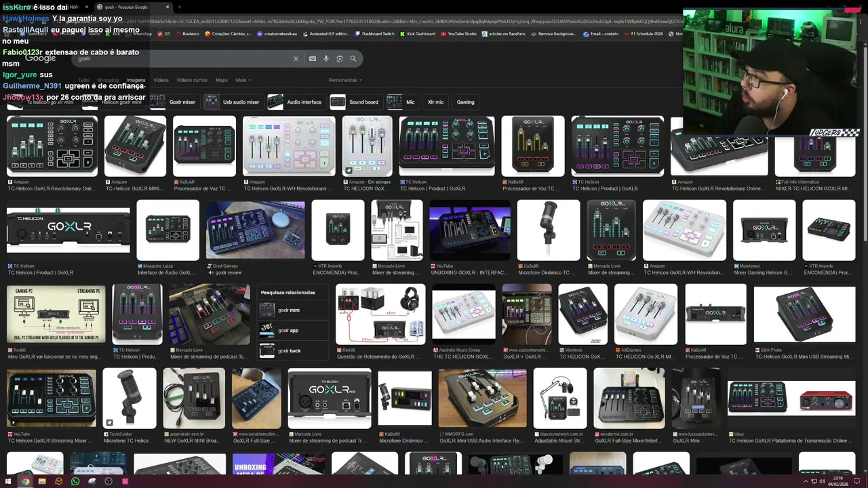Open the Dashboard Twitch bookmark
Viewport: 868px width, 488px height.
click(374, 34)
